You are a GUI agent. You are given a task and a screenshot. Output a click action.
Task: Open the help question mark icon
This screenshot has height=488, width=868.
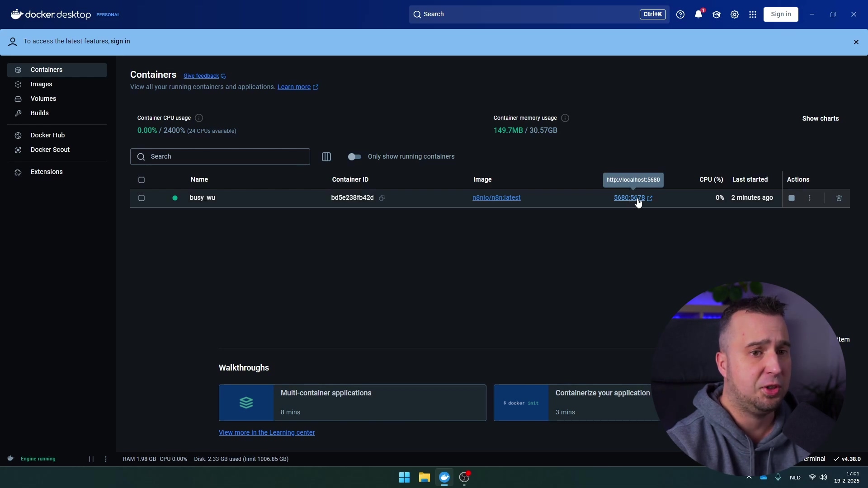(x=680, y=14)
